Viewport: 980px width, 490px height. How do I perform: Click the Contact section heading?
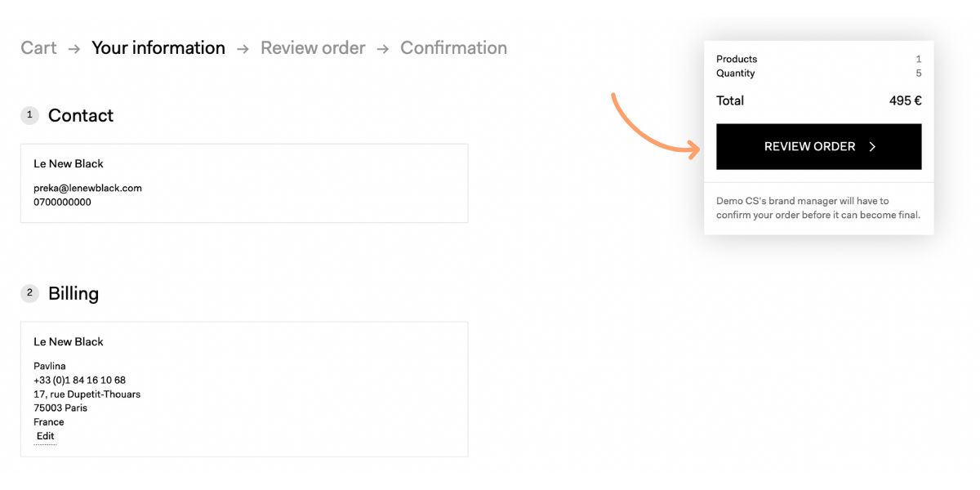81,115
